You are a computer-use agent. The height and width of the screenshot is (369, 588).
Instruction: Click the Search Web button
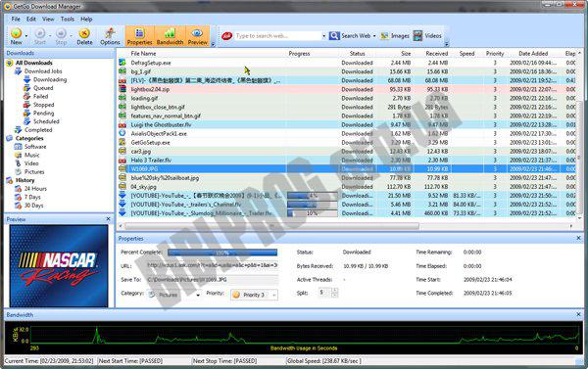click(350, 36)
